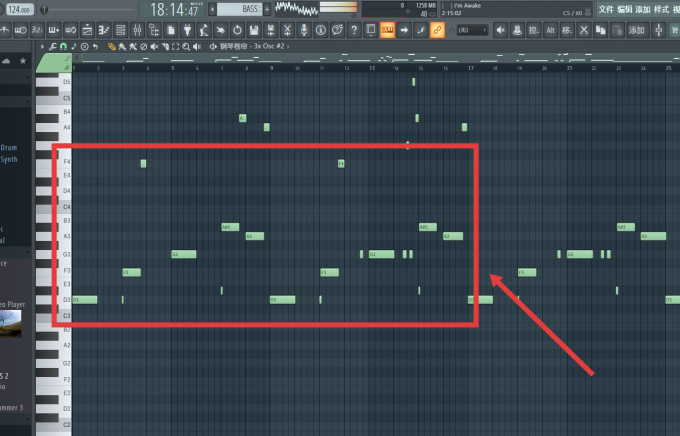The image size is (680, 436).
Task: Expand the piano roll menu arrow
Action: coord(42,46)
